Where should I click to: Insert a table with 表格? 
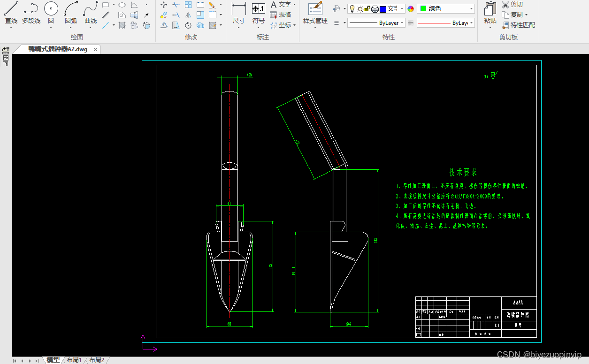(x=281, y=15)
